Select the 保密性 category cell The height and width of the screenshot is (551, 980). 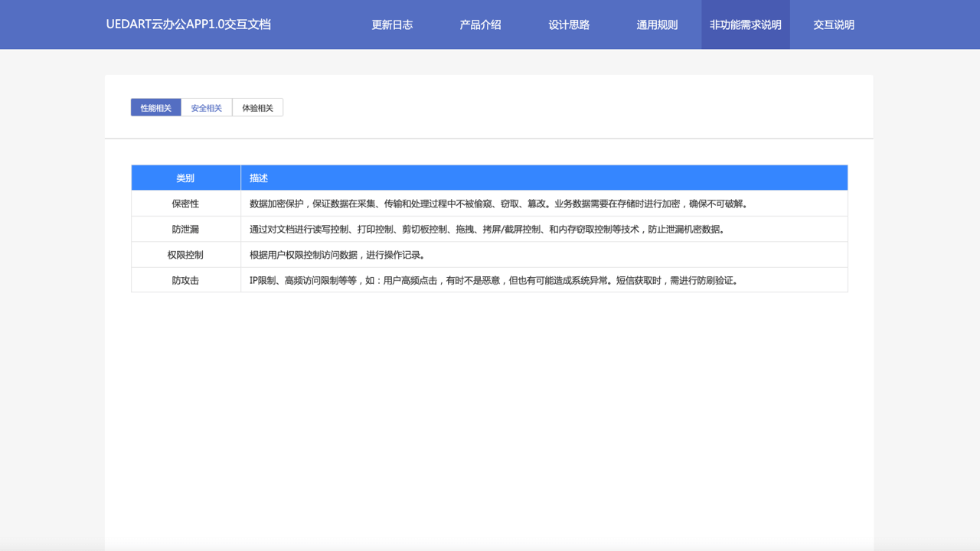185,204
